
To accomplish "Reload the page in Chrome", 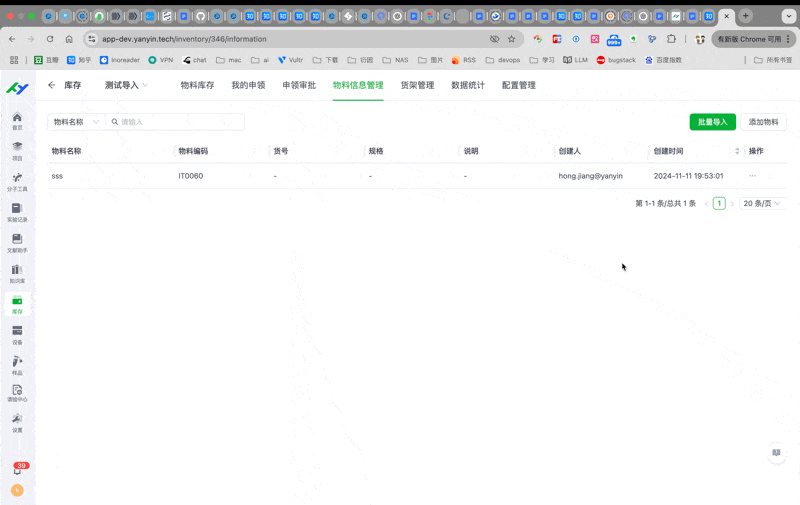I will (50, 39).
